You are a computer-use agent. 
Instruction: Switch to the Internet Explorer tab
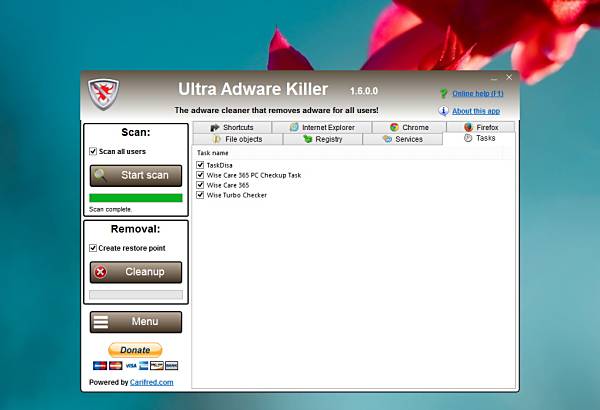(322, 127)
